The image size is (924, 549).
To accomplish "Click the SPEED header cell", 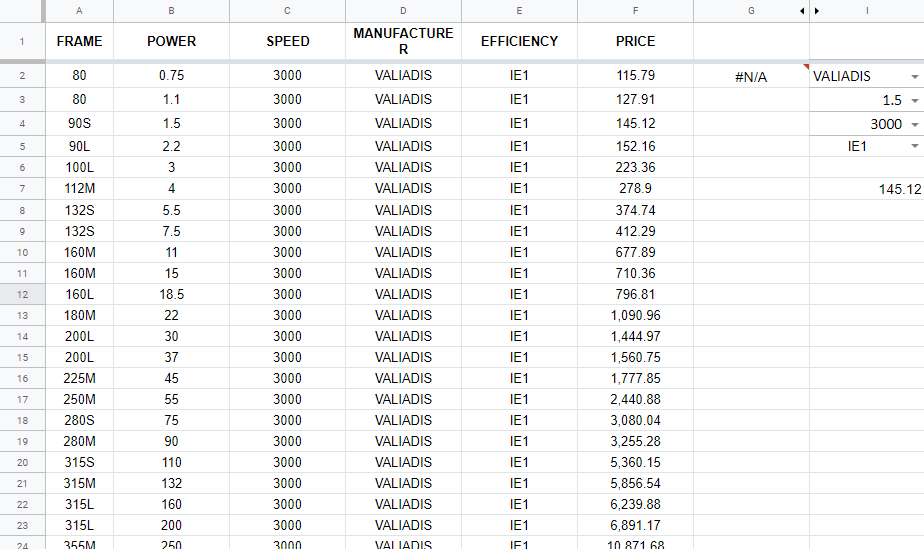I will 288,41.
